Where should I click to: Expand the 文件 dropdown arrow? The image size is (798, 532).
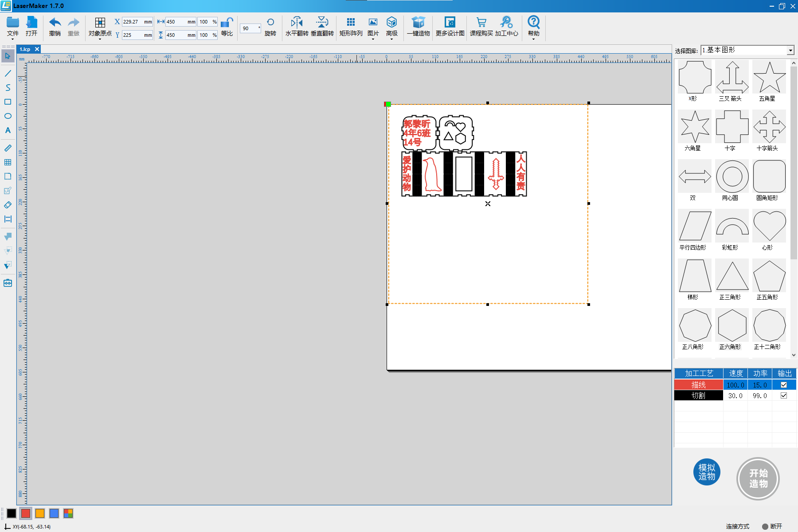[13, 39]
